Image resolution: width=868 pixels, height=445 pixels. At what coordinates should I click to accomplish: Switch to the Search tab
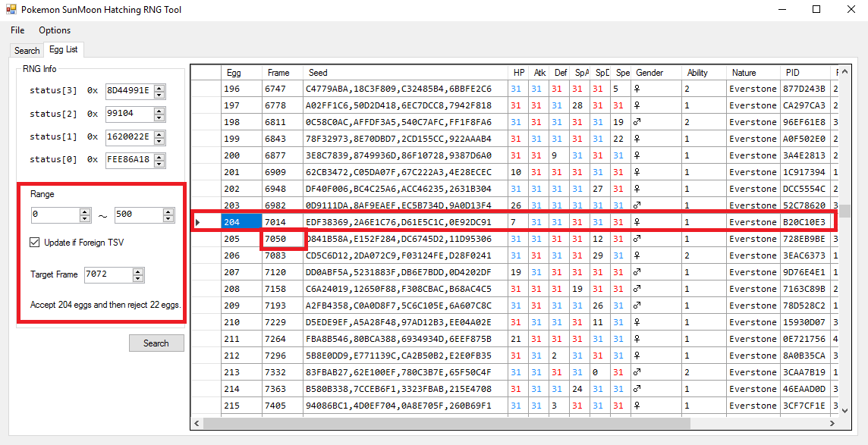pos(27,51)
